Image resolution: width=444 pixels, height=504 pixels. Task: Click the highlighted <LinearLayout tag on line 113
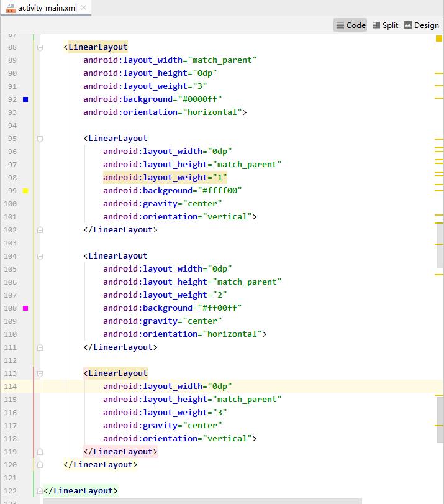pyautogui.click(x=116, y=373)
